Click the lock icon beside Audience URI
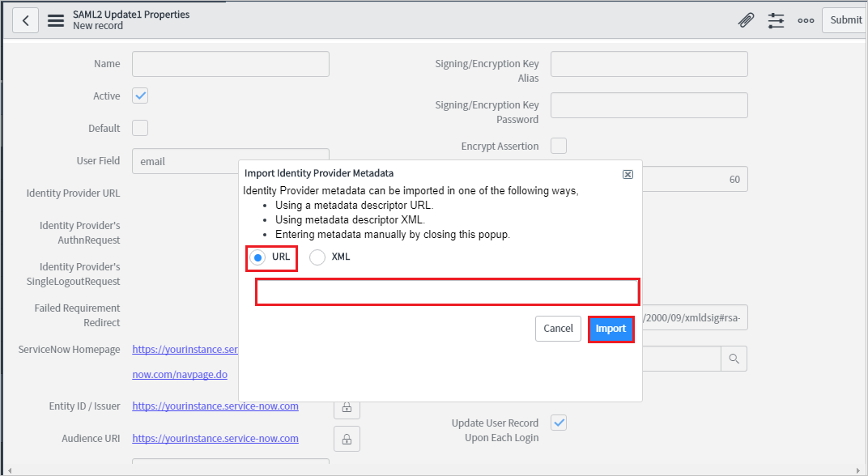 pos(347,439)
